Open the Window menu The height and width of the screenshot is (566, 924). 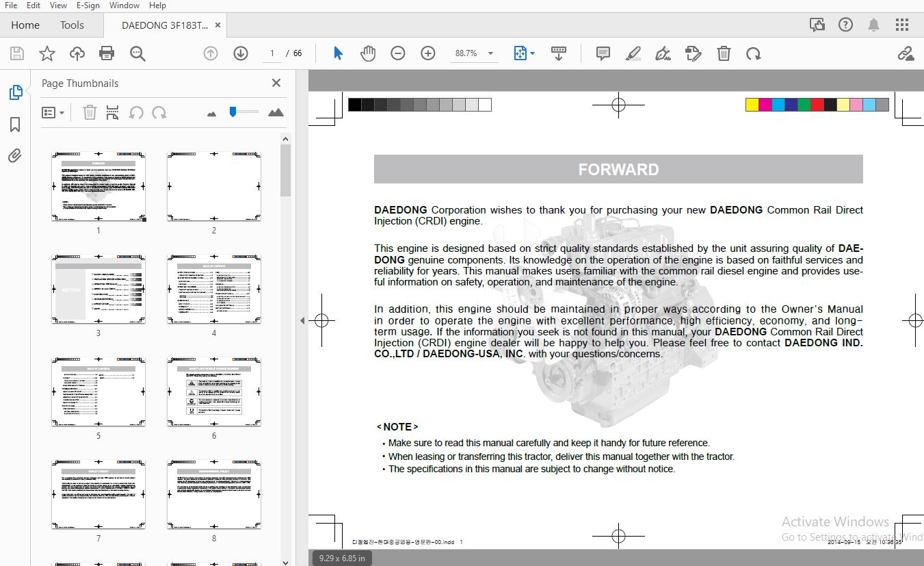click(124, 5)
